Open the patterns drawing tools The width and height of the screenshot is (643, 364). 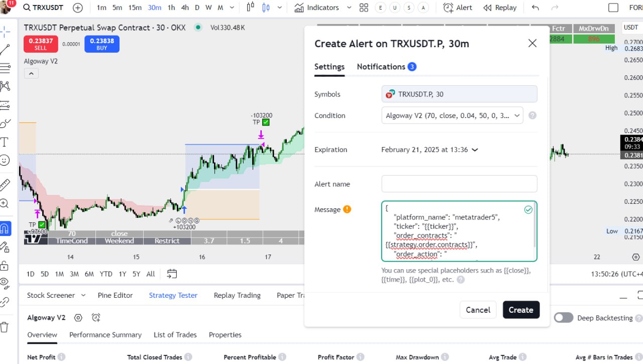(5, 86)
